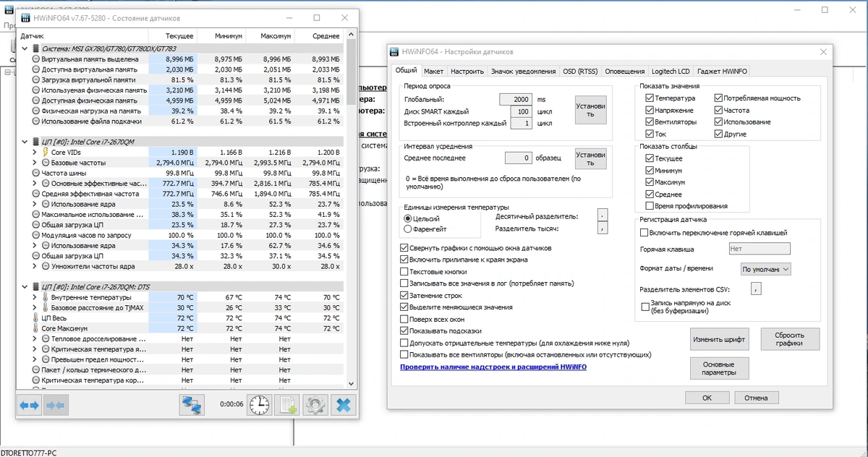Click round icon beside Виртуальная память выделена
The width and height of the screenshot is (868, 457).
tap(35, 59)
